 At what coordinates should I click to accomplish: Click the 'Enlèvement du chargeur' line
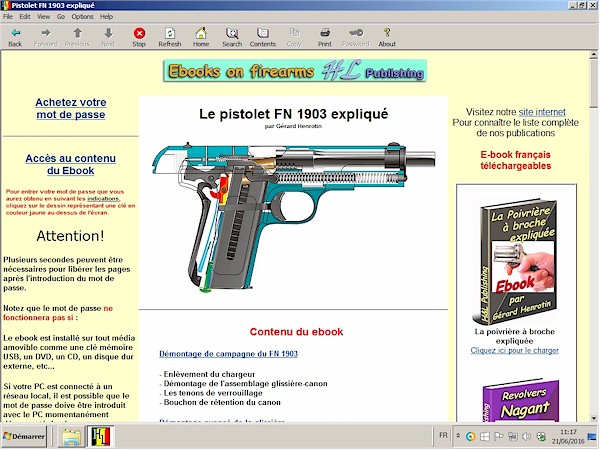point(207,374)
